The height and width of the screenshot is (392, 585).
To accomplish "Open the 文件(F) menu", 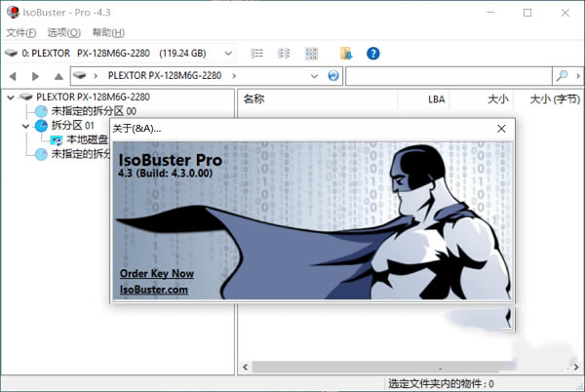I will click(20, 33).
